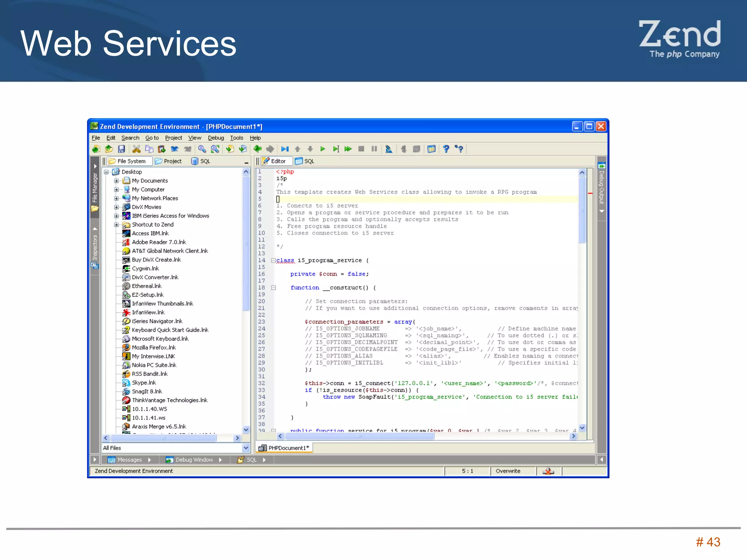Click the Paste clipboard icon
747x560 pixels.
162,149
